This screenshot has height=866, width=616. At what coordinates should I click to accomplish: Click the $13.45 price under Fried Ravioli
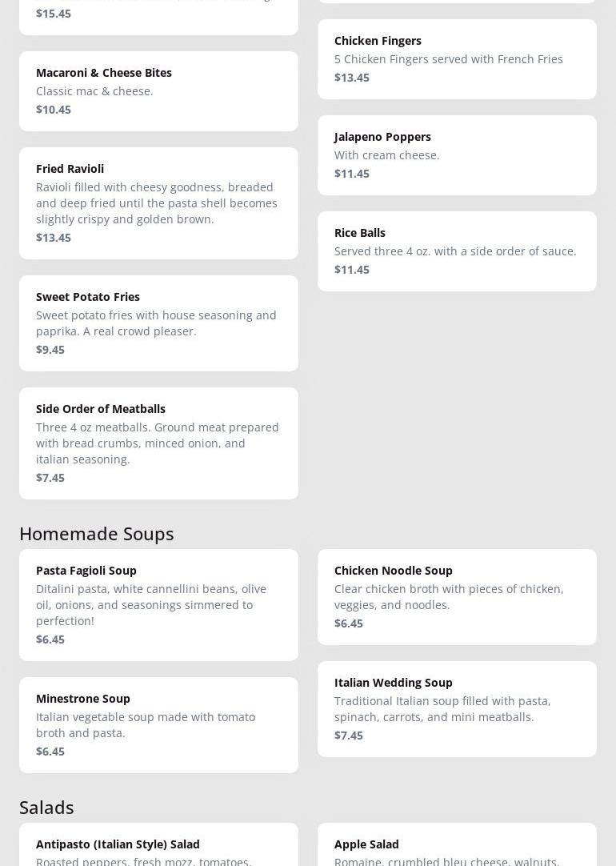54,238
